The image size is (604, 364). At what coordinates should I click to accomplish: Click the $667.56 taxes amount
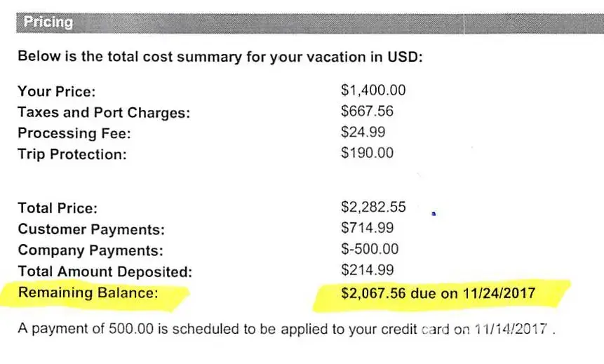pyautogui.click(x=368, y=112)
